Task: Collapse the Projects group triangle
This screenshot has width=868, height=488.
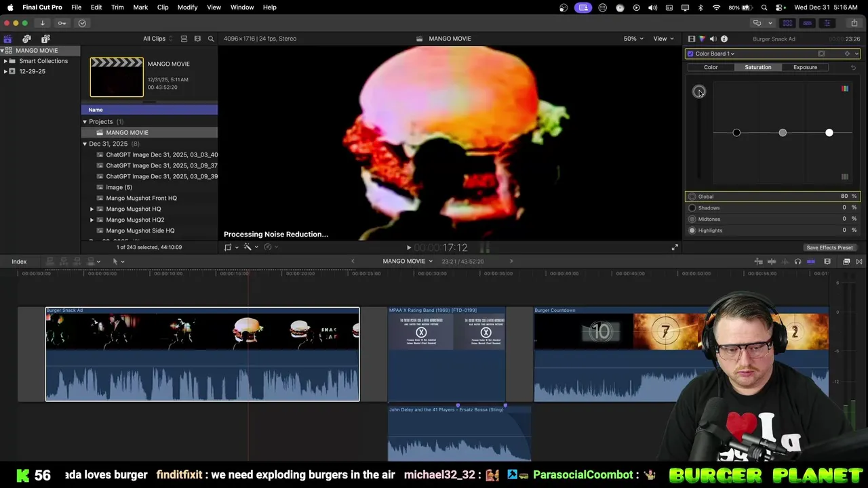Action: click(x=85, y=122)
